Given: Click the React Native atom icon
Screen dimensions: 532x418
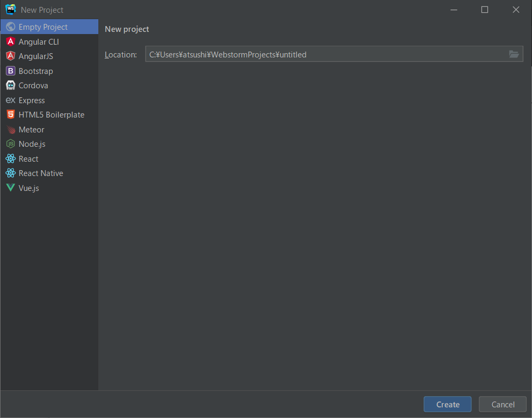Looking at the screenshot, I should coord(11,173).
